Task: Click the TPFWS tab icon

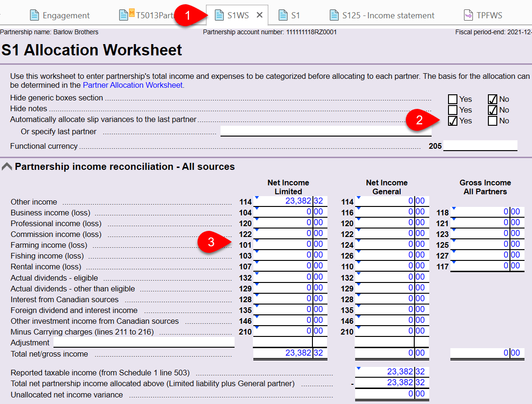Action: click(468, 15)
